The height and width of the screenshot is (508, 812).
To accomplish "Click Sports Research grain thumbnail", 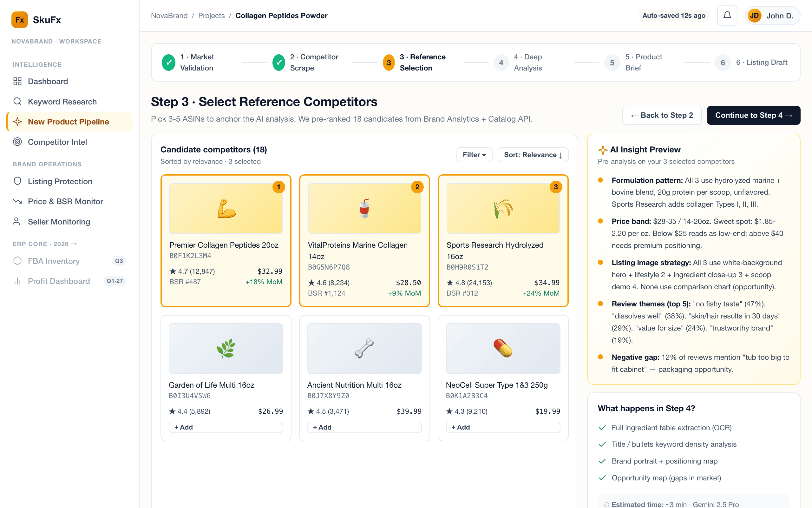I will [503, 208].
